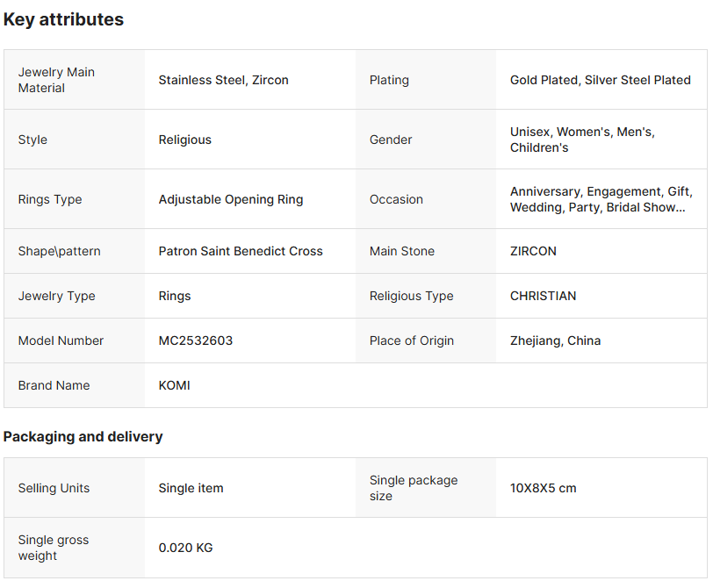Click the "0.020 KG" gross weight value
This screenshot has height=588, width=713.
pos(185,548)
